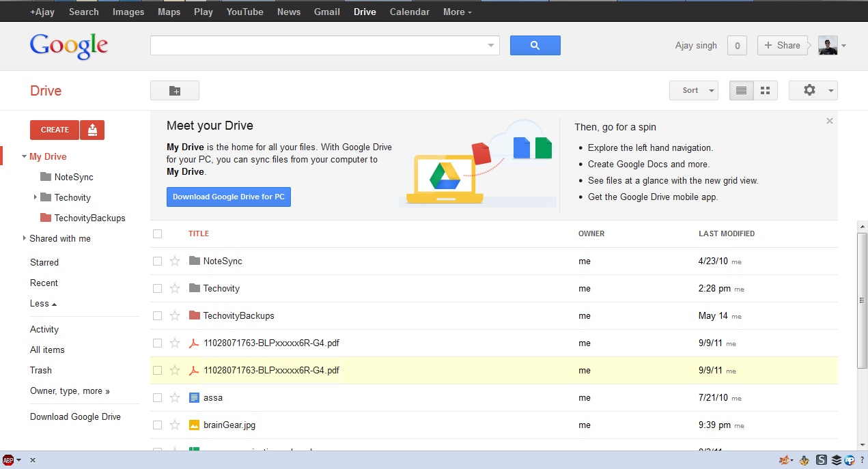This screenshot has height=469, width=868.
Task: Click the blue search magnifier button
Action: (535, 46)
